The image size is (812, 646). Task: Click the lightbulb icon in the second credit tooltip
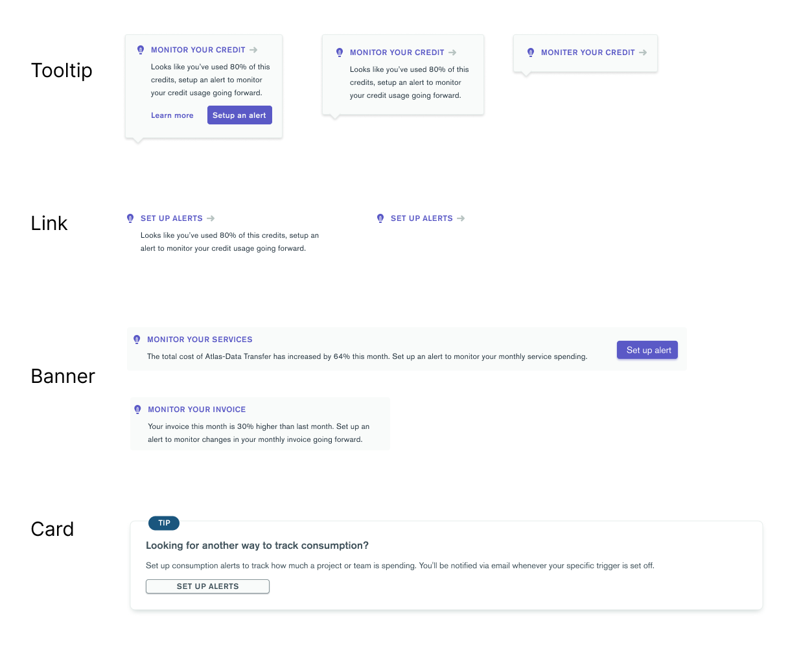(340, 52)
